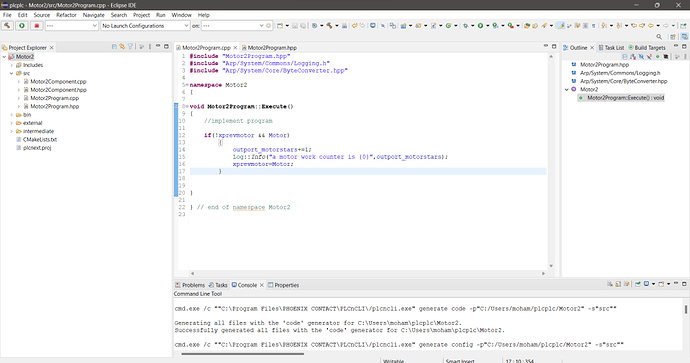
Task: Expand Motor2Component.cpp tree node
Action: pos(18,82)
